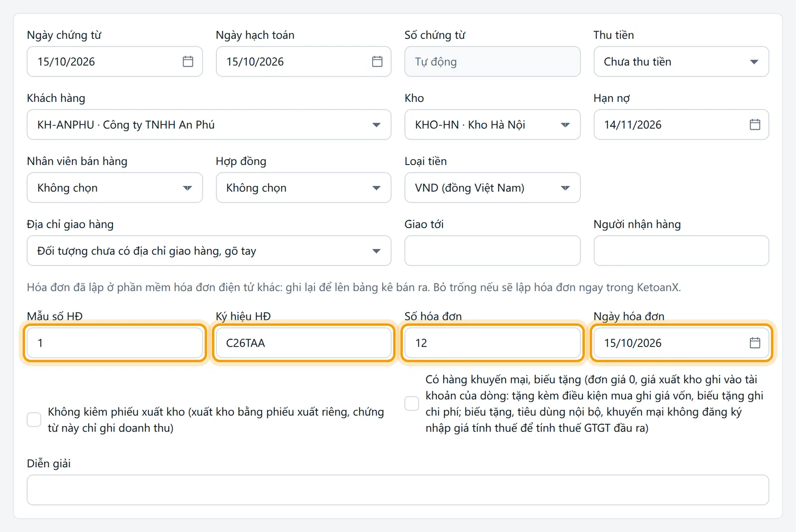Click the Ngày hóa đơn date value

[x=633, y=344]
